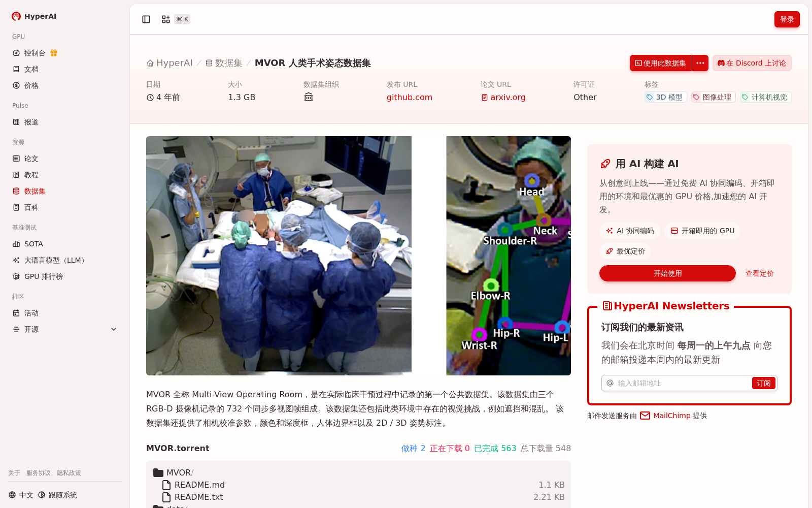
Task: Select the 3D 模型 tag
Action: coord(665,97)
